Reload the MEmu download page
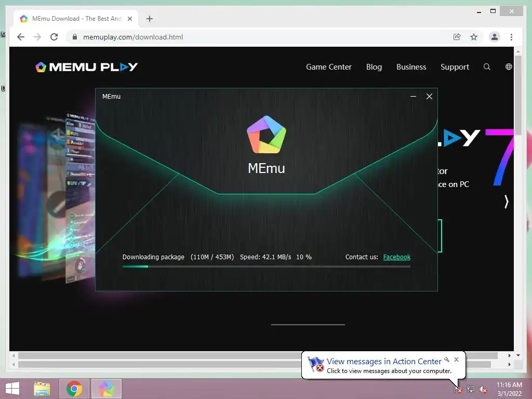532x399 pixels. click(54, 37)
